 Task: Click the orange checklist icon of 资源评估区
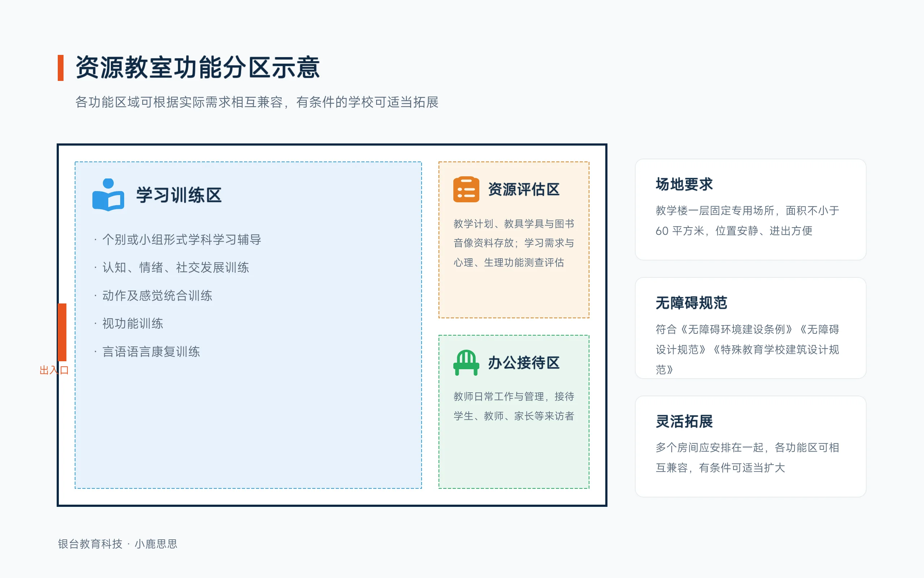(466, 189)
